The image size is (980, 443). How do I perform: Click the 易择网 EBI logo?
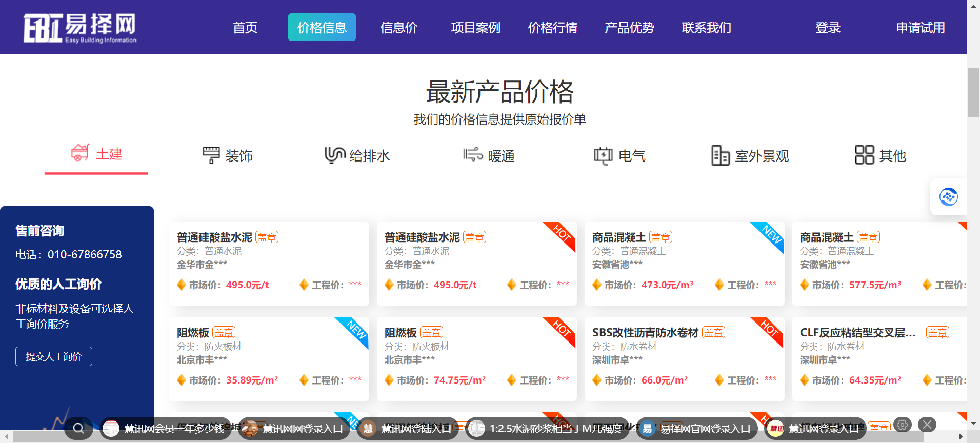[80, 28]
